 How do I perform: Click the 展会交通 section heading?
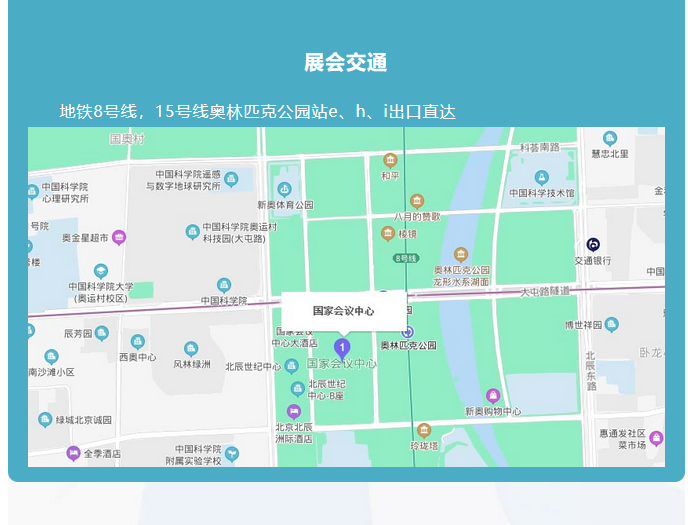pos(345,63)
